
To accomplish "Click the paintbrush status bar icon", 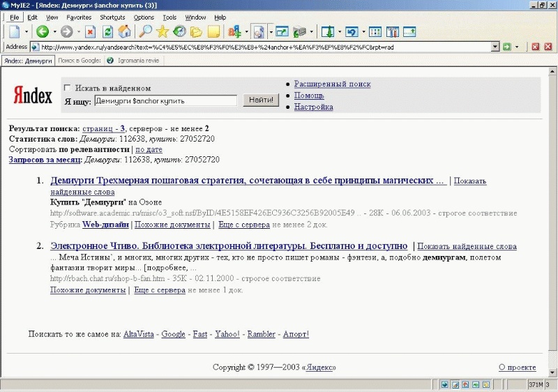I will click(x=455, y=384).
